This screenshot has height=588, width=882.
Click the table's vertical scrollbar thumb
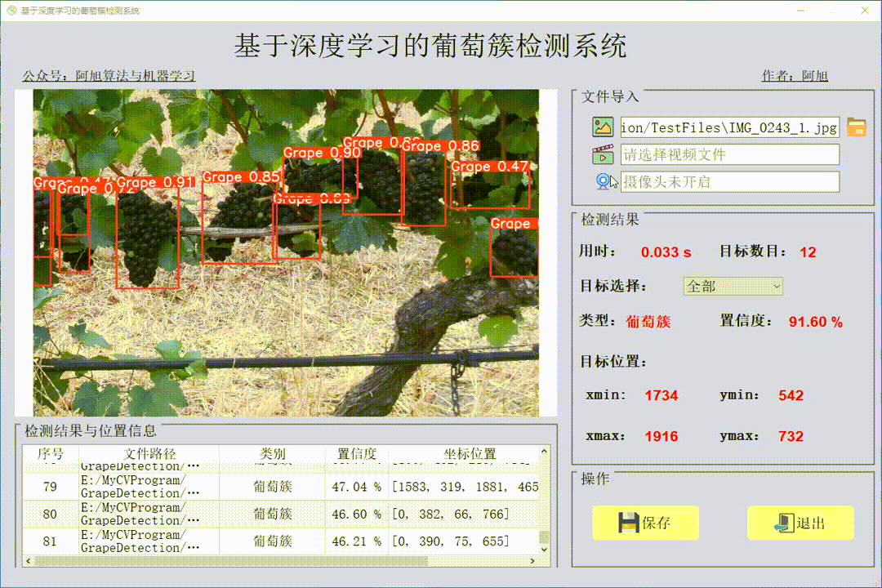tap(544, 537)
